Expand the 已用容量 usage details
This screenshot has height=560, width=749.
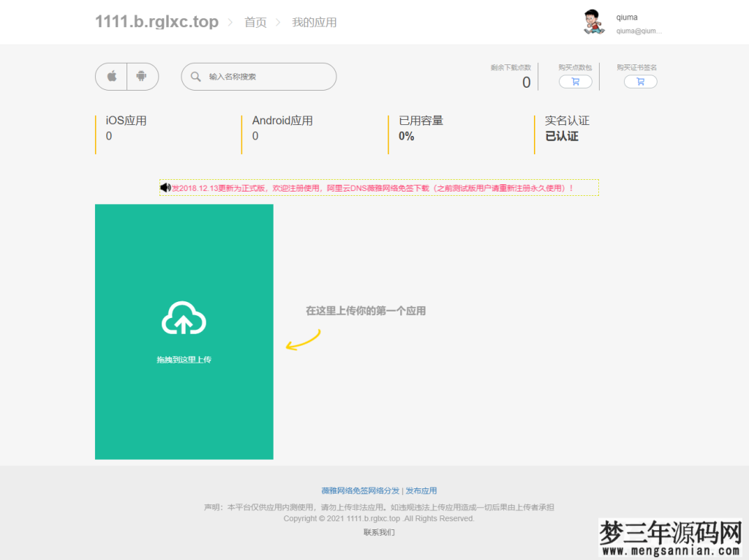coord(421,128)
